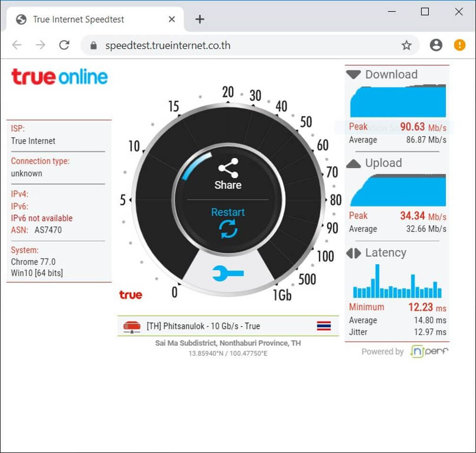
Task: Click the Download down-arrow icon
Action: coord(353,75)
